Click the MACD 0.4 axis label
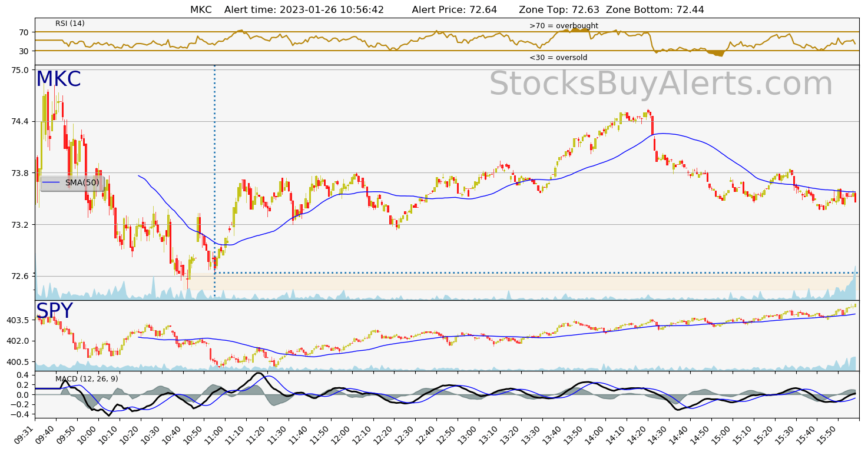 [x=22, y=375]
